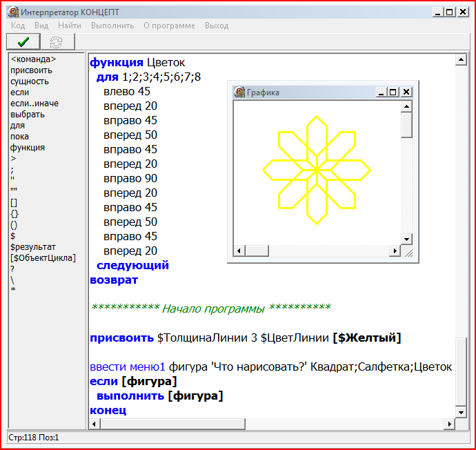Viewport: 476px width, 450px height.
Task: Click the green checkmark run button
Action: (x=23, y=42)
